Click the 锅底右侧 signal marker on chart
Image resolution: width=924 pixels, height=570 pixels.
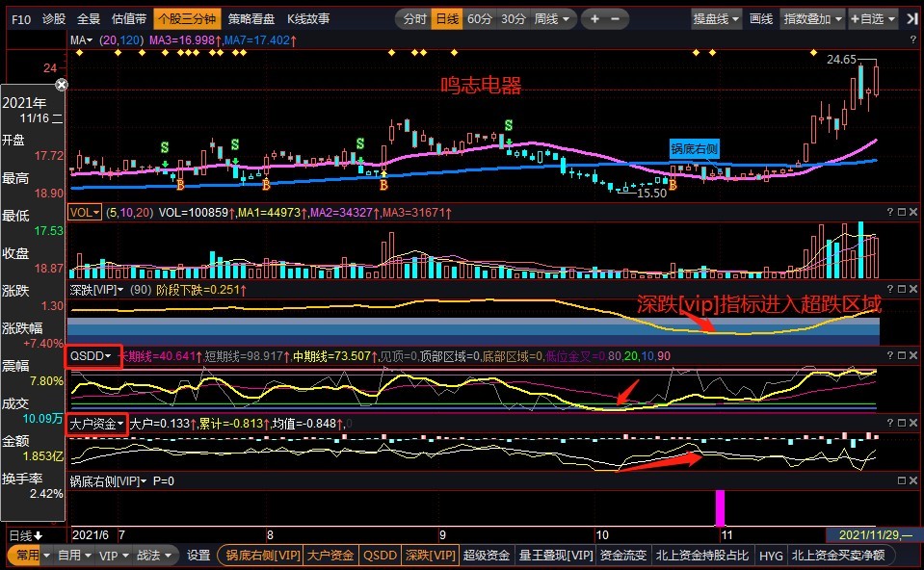[x=695, y=148]
